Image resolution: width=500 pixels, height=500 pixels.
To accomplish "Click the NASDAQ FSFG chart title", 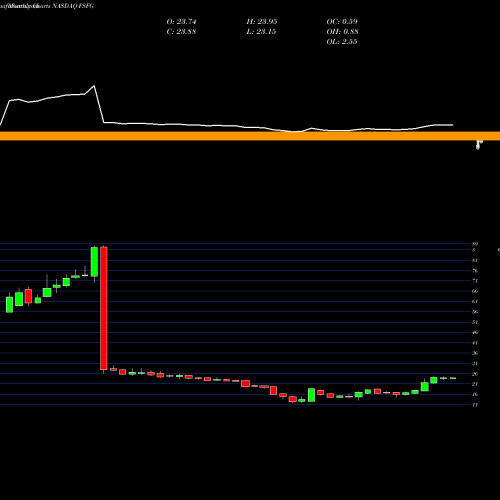I will [72, 6].
